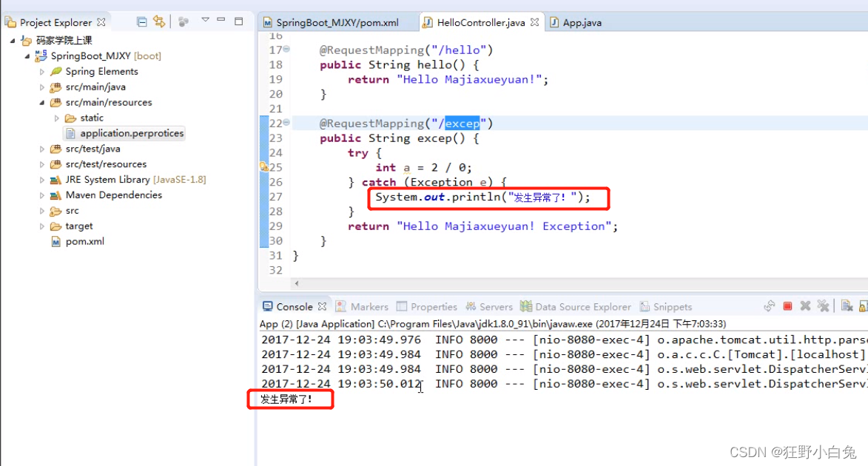Click the static folder icon
This screenshot has height=466, width=868.
tap(70, 118)
